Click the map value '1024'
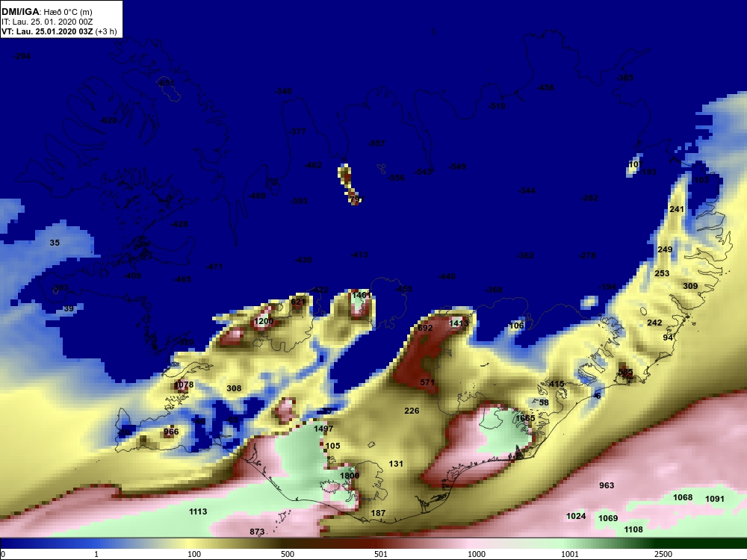This screenshot has width=747, height=560. 576,516
